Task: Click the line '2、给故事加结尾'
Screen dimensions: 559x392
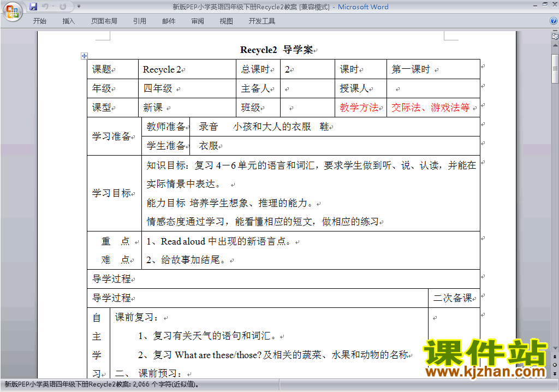Action: pos(187,260)
